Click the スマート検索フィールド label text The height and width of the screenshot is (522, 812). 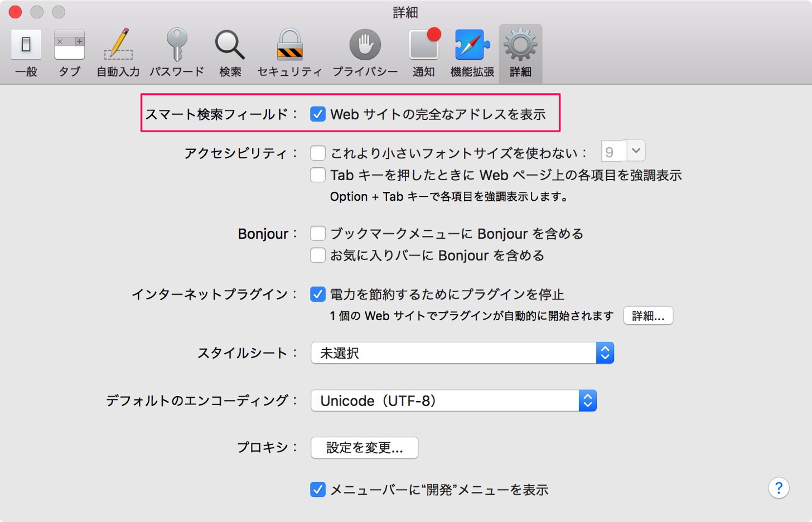(x=221, y=114)
